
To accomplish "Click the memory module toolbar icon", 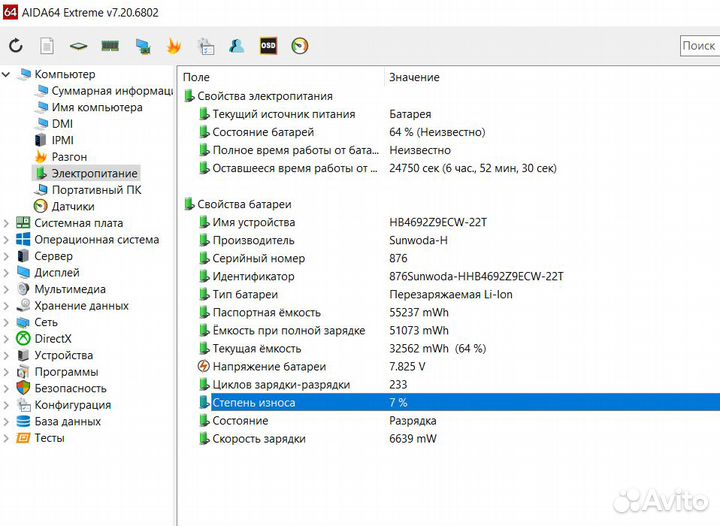I will [110, 46].
